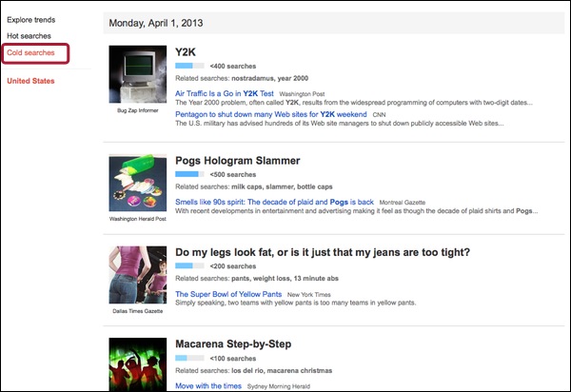
Task: Select Hot searches in the sidebar
Action: (x=29, y=35)
